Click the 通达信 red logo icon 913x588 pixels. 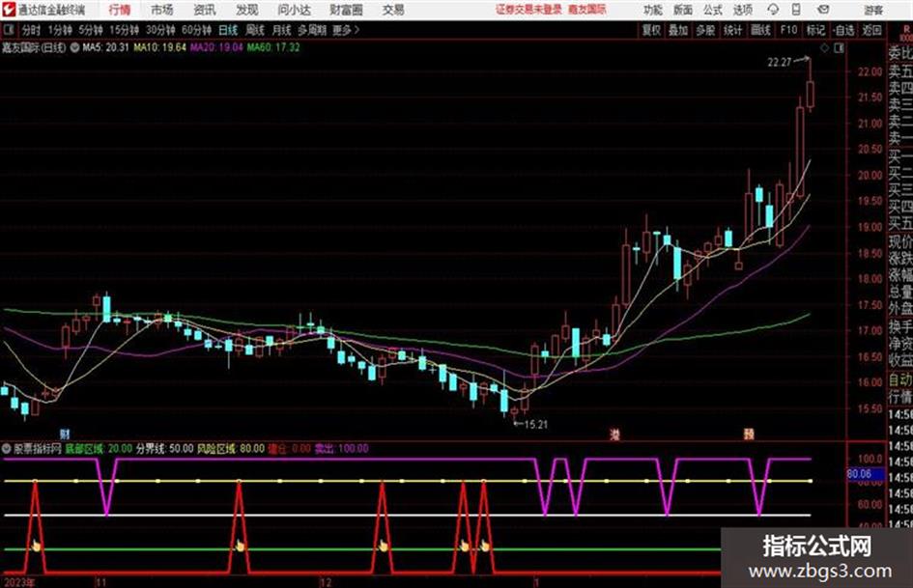(9, 10)
